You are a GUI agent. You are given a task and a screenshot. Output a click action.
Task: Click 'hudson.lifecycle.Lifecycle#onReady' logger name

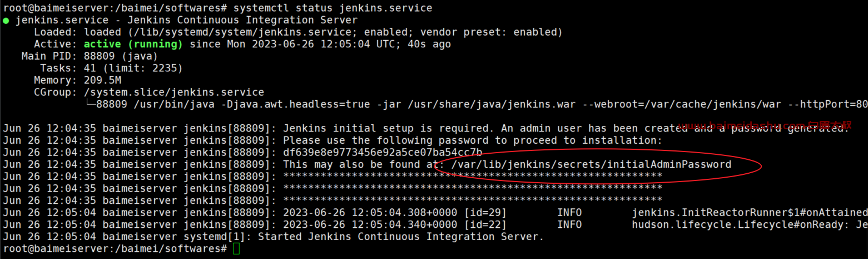[736, 225]
